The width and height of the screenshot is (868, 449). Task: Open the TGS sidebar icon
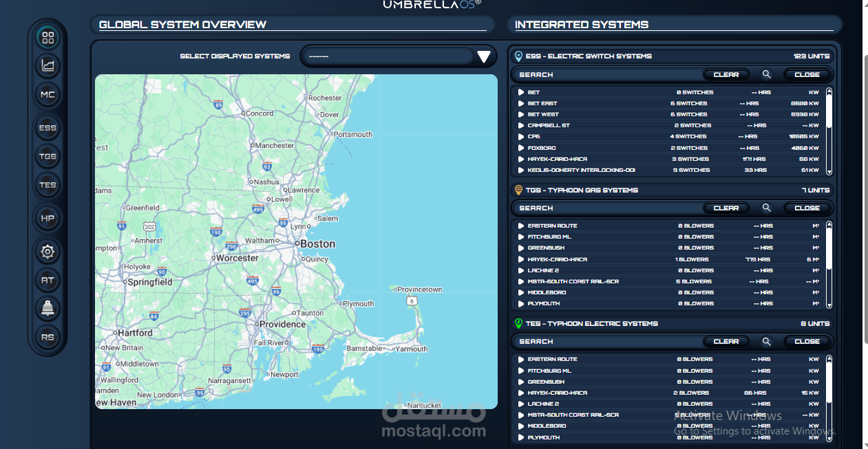click(x=47, y=156)
